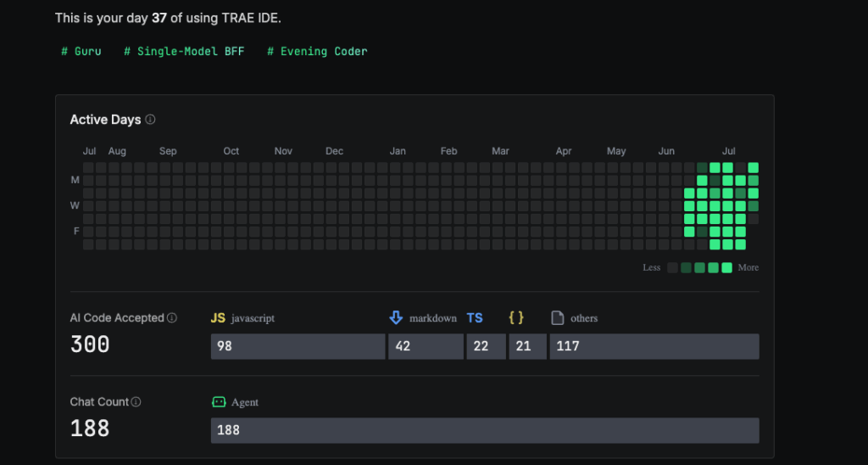Click the others bar showing 117

pos(654,346)
